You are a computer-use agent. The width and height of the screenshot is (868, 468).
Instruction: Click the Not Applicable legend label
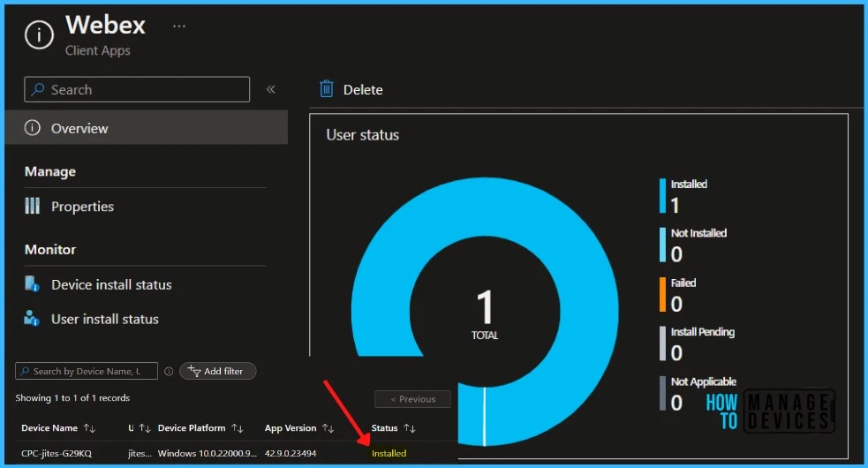pyautogui.click(x=704, y=381)
